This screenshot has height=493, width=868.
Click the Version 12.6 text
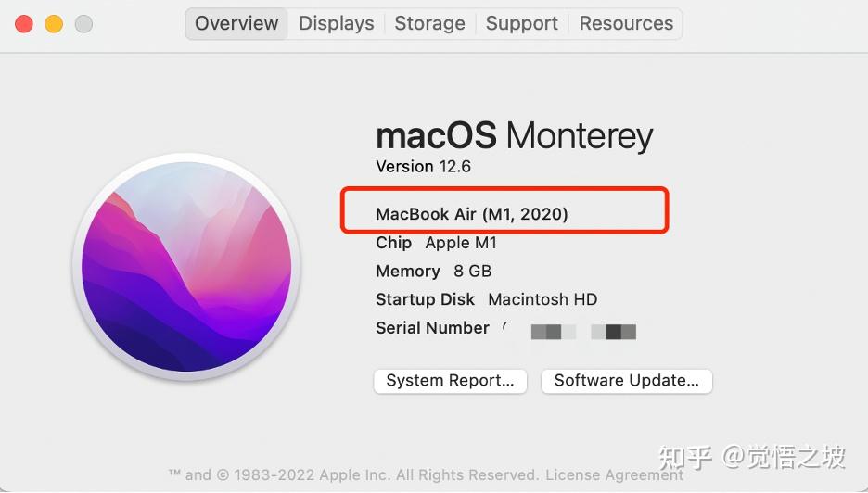423,167
